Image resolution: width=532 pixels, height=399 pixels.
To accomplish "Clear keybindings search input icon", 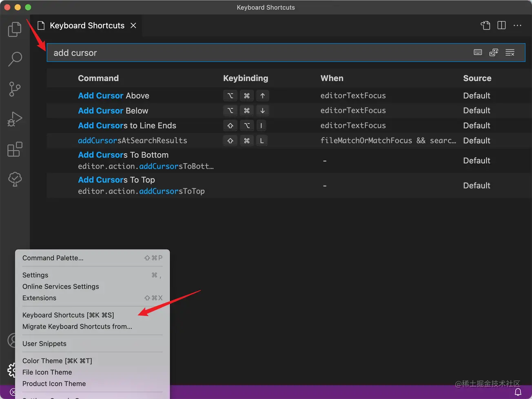I will pyautogui.click(x=510, y=53).
